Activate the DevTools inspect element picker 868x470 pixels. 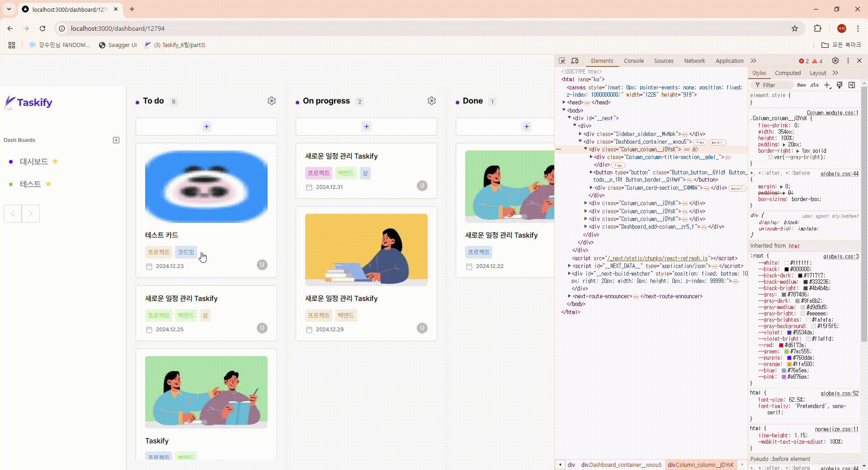pos(562,61)
